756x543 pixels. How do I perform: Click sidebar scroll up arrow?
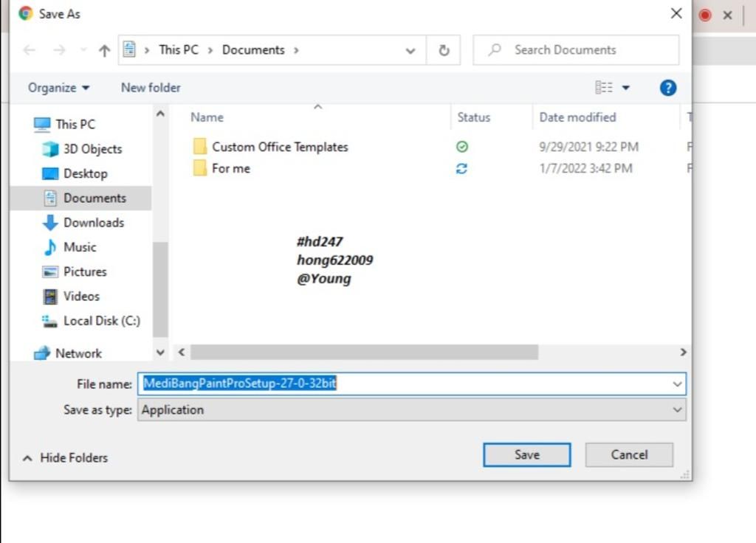160,114
